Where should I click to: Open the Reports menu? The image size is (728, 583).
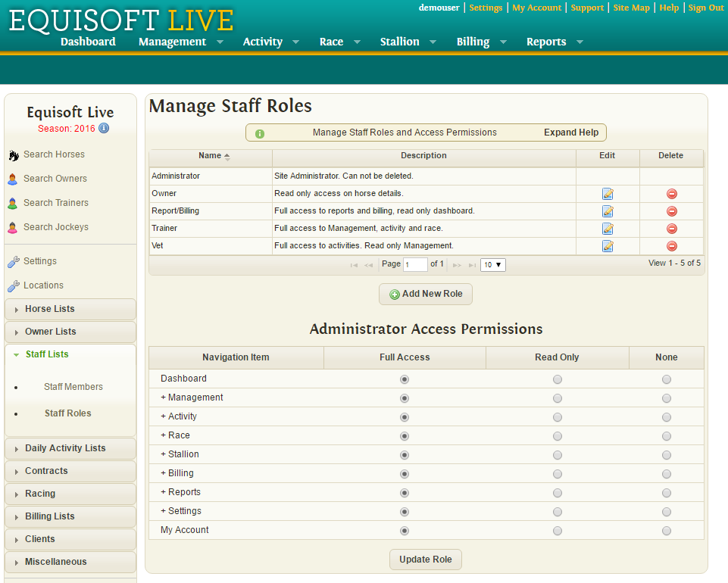(555, 42)
